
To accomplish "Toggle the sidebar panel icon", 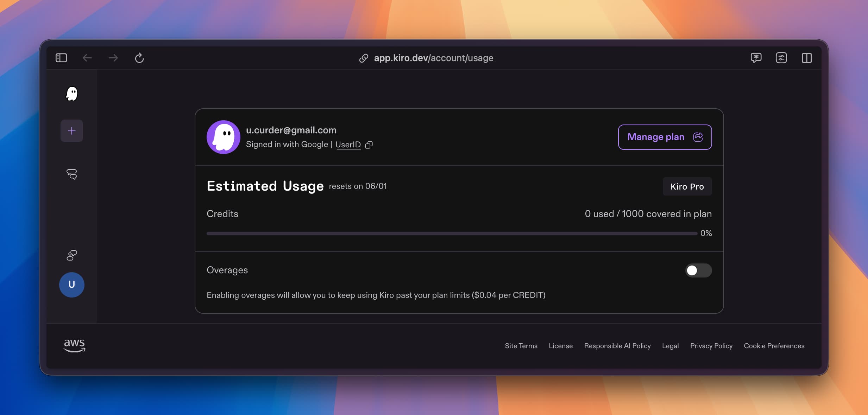I will click(61, 58).
